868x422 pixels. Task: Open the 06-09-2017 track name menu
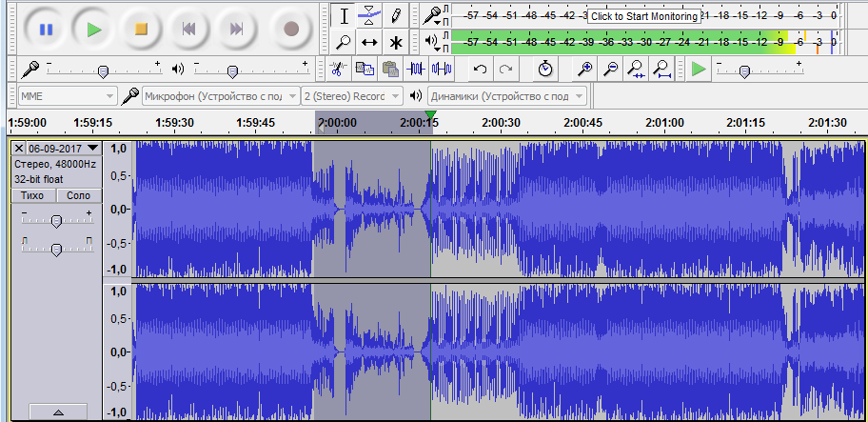tap(64, 149)
